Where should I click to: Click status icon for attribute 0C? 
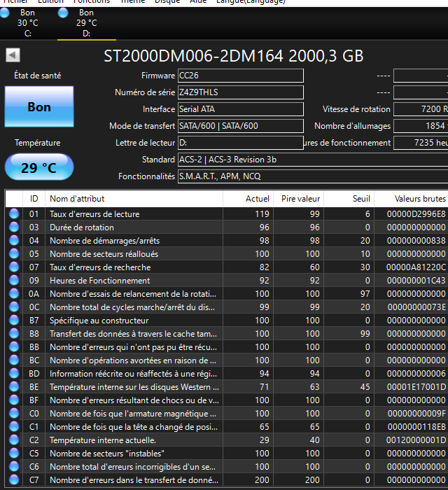click(14, 307)
